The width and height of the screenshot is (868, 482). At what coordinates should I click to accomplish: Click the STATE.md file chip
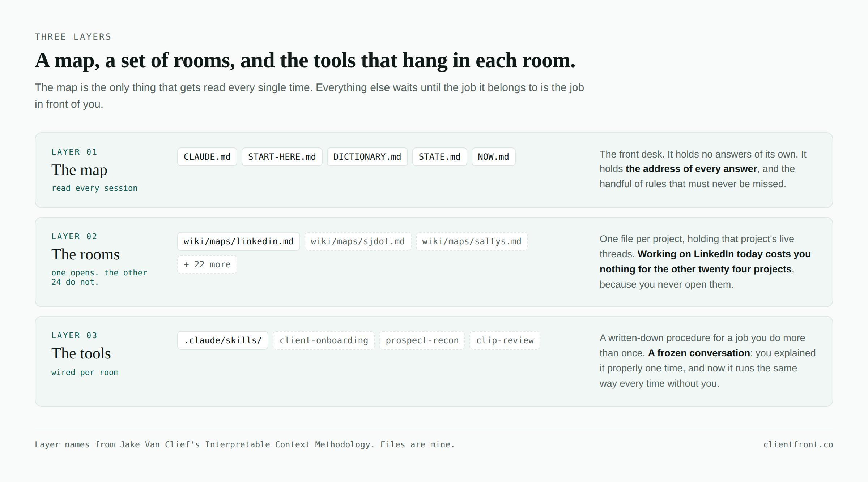[439, 157]
